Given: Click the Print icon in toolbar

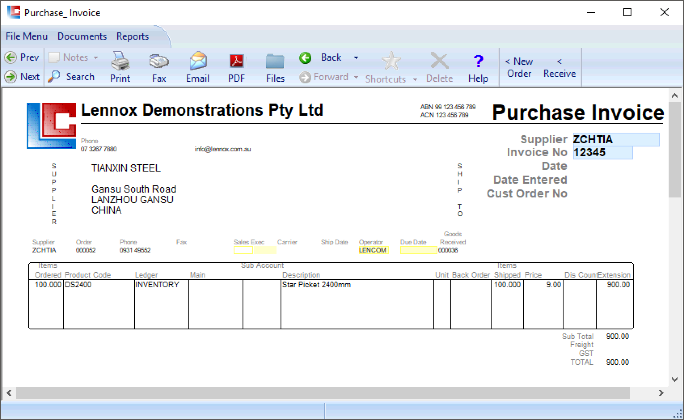Looking at the screenshot, I should click(x=120, y=67).
